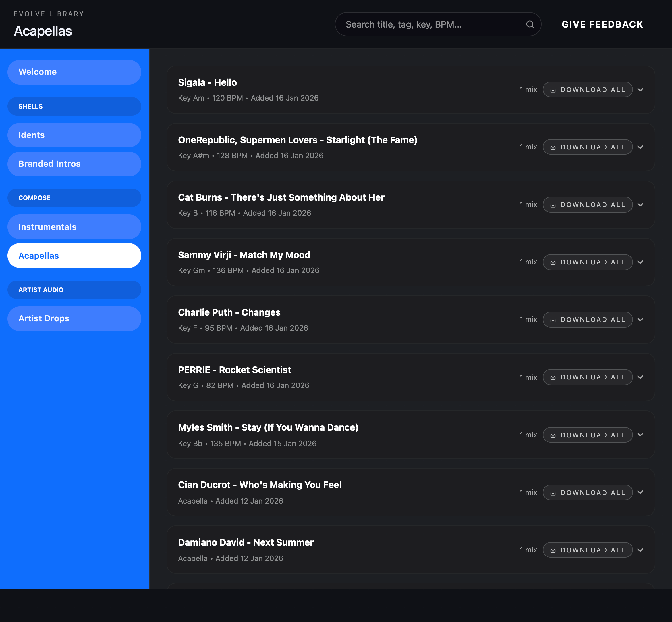Select the Acapellas tab
Image resolution: width=672 pixels, height=622 pixels.
[74, 256]
